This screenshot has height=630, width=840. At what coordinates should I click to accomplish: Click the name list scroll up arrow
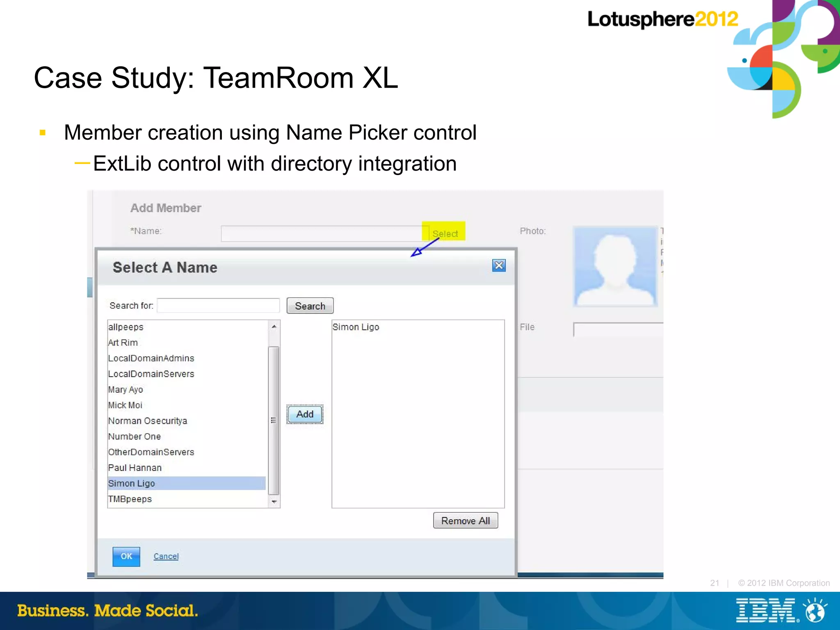pyautogui.click(x=274, y=327)
